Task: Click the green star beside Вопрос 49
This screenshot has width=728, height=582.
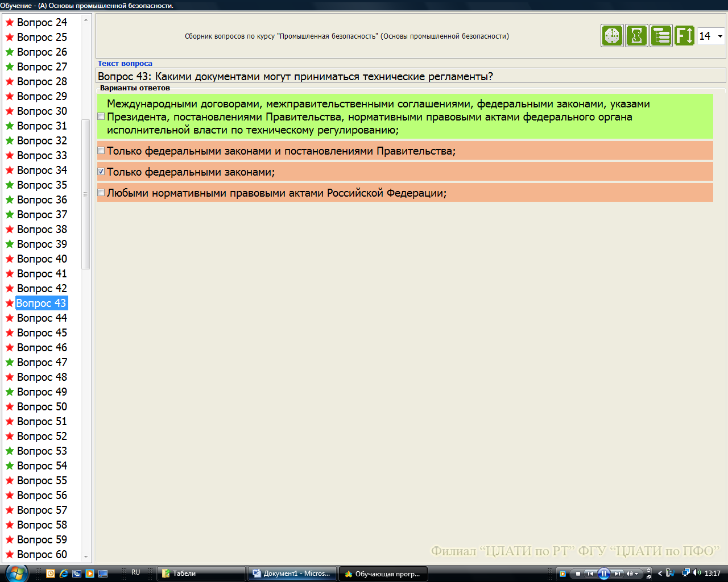Action: [10, 392]
